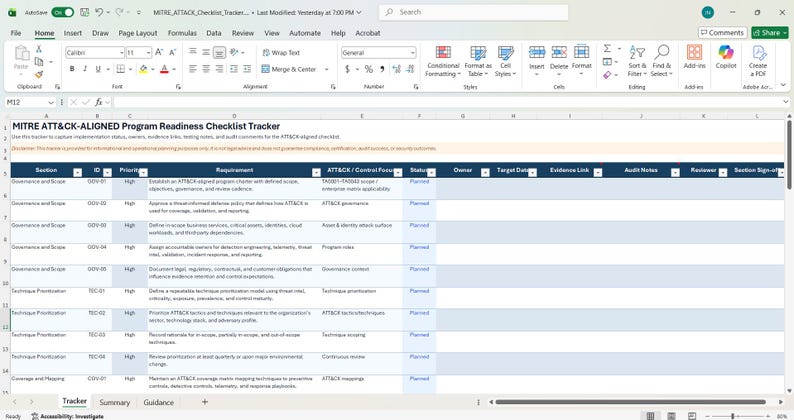The height and width of the screenshot is (420, 794).
Task: Apply the yellow fill color
Action: [143, 69]
